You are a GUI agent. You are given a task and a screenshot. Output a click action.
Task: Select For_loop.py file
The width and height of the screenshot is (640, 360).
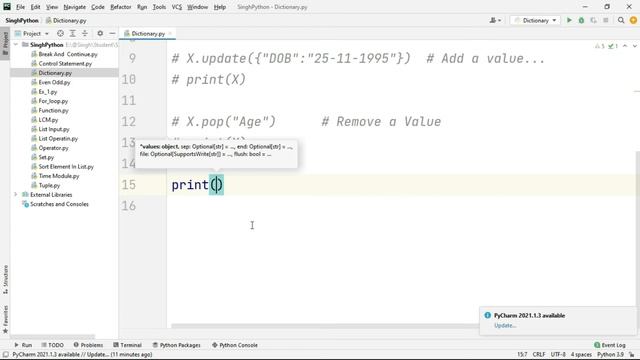53,101
